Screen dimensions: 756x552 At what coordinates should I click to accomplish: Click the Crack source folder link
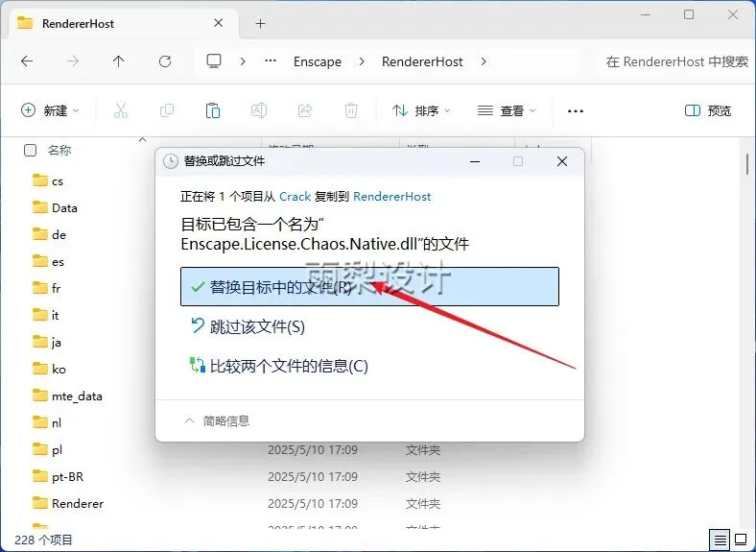click(x=295, y=197)
